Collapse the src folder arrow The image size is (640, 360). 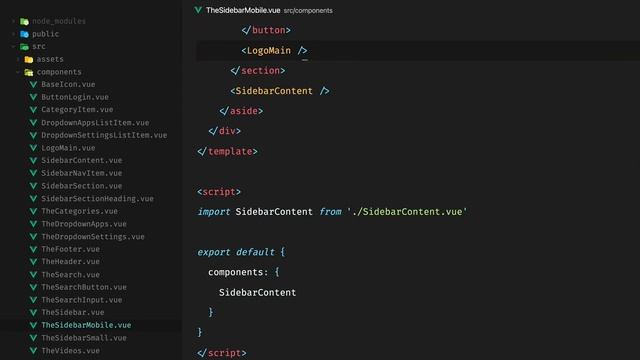tap(13, 47)
